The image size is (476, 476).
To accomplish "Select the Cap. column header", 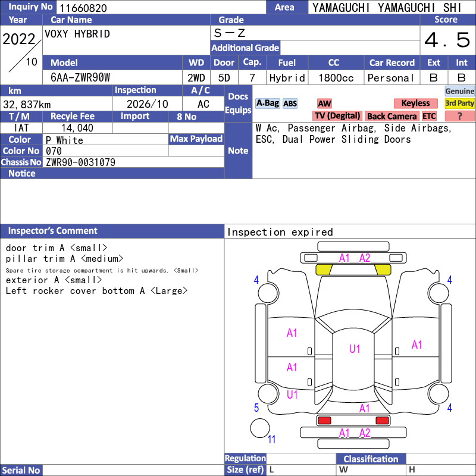I will coord(252,62).
